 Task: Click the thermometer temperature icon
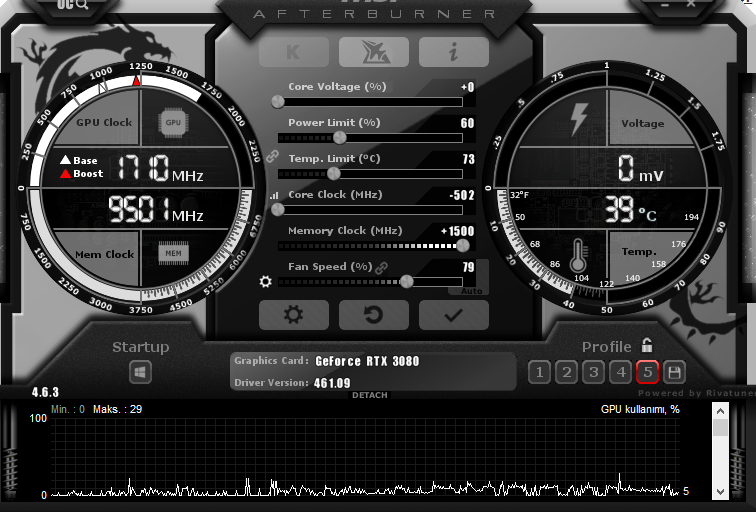point(579,256)
